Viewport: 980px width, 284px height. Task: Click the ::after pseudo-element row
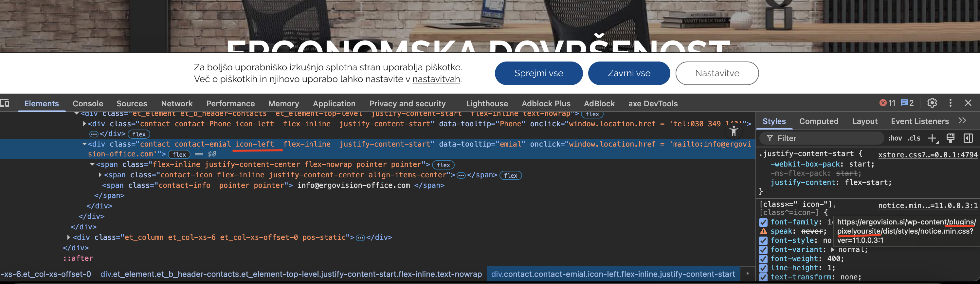coord(78,258)
